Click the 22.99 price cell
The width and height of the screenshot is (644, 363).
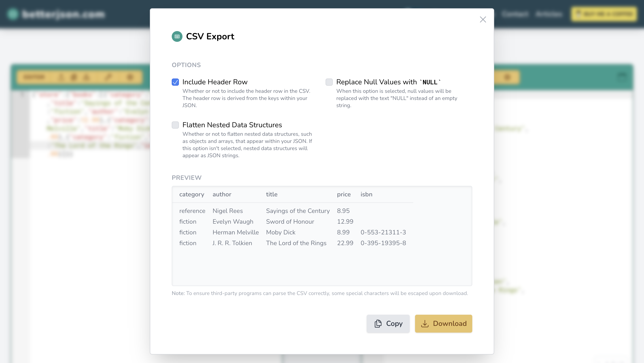point(345,243)
